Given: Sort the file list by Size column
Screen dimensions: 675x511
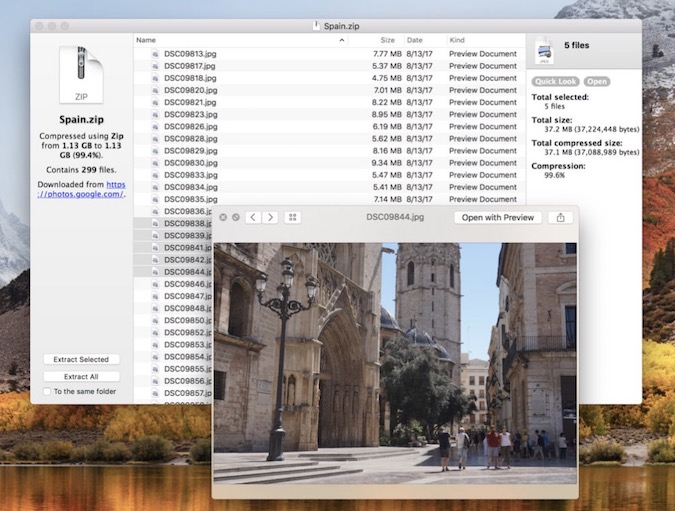Looking at the screenshot, I should [386, 40].
